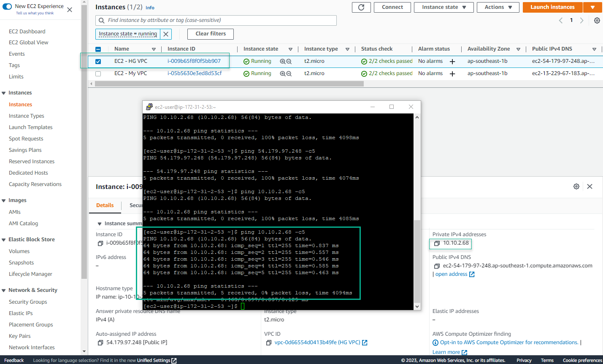The height and width of the screenshot is (364, 603).
Task: Open Security Groups in sidebar
Action: tap(28, 302)
